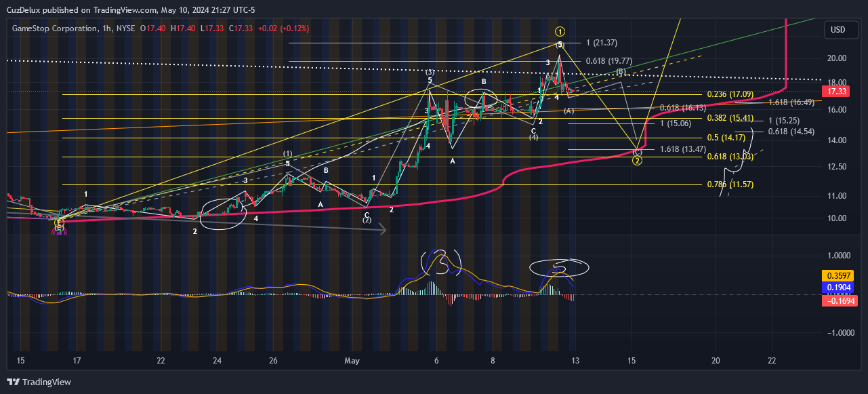Click the 12.50 price axis label
This screenshot has height=394, width=868.
coord(837,167)
